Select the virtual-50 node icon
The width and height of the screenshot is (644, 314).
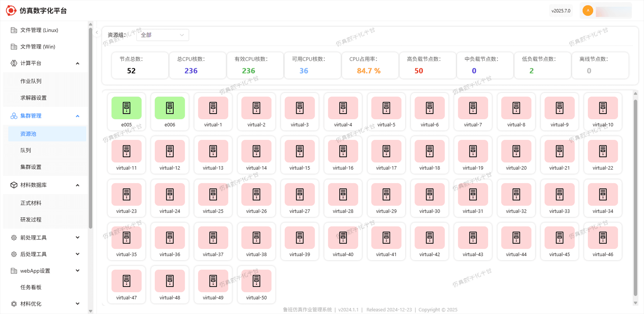(256, 281)
